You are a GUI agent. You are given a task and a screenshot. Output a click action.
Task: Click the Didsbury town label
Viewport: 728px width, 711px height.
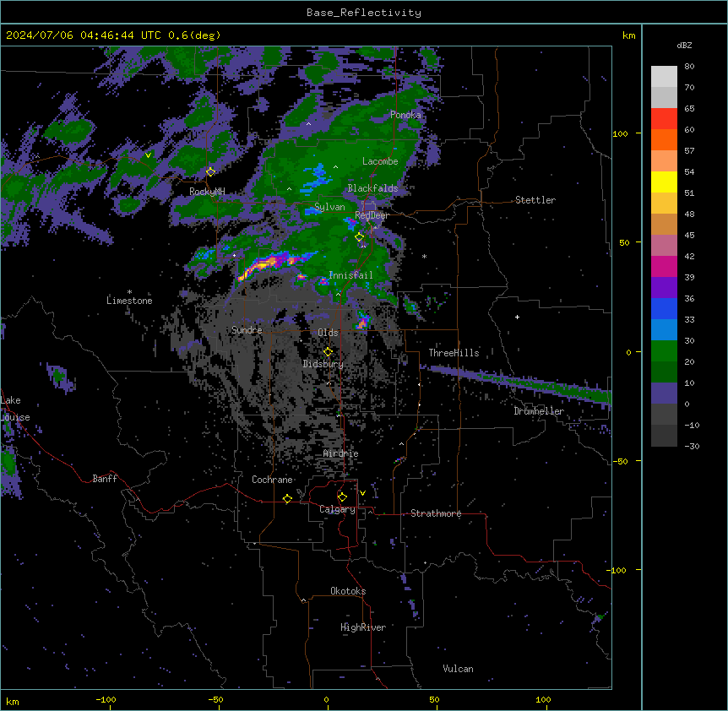point(323,364)
